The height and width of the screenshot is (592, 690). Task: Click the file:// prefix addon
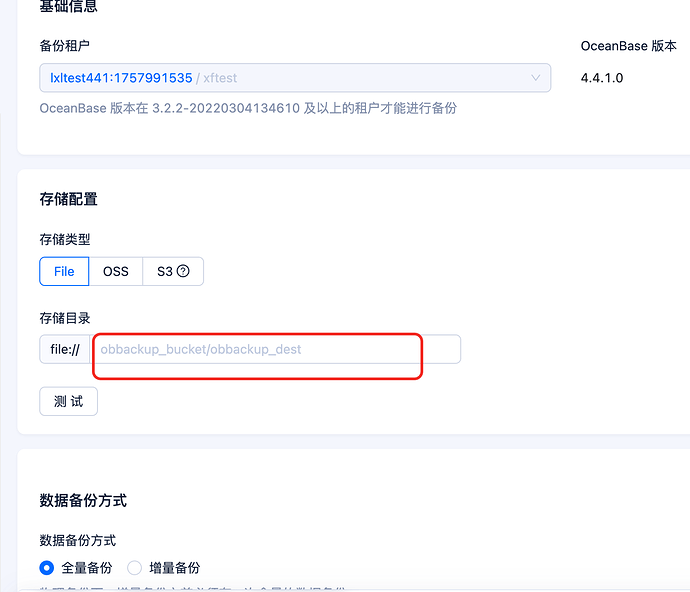coord(65,349)
